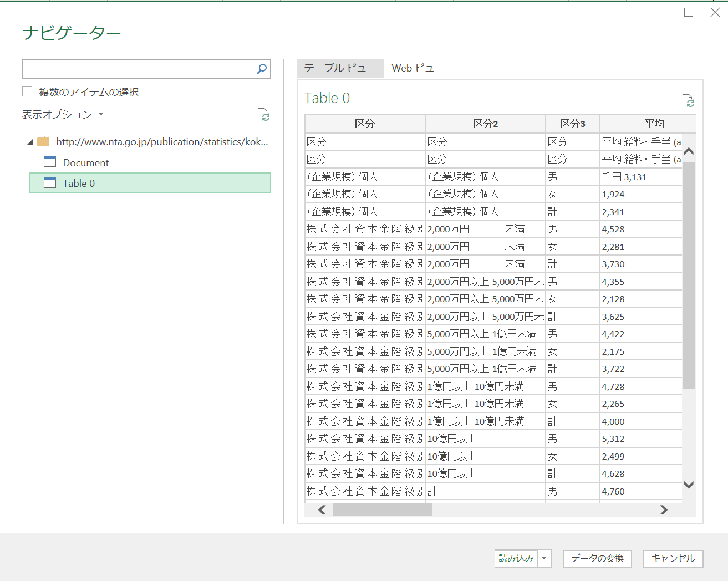
Task: Select the Table 0 tree item
Action: 150,183
